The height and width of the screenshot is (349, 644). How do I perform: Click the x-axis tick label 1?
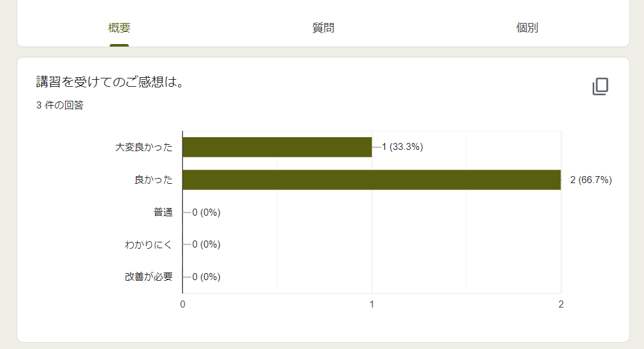pos(372,304)
